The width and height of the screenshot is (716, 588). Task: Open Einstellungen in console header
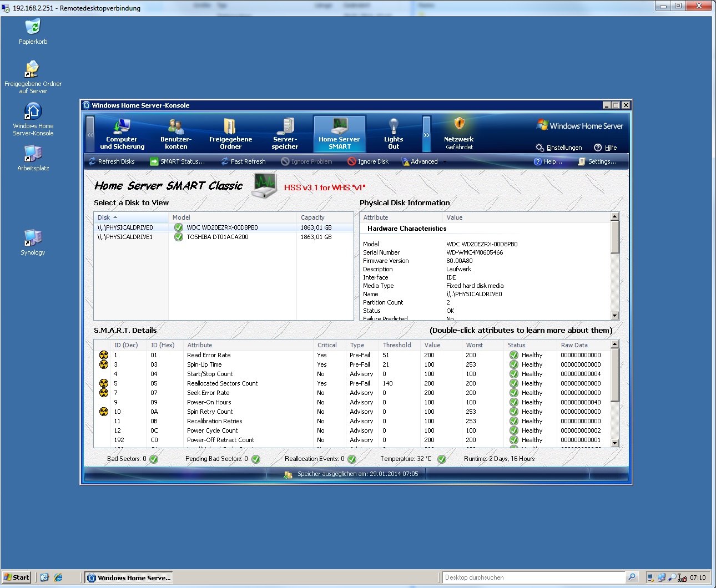click(559, 148)
